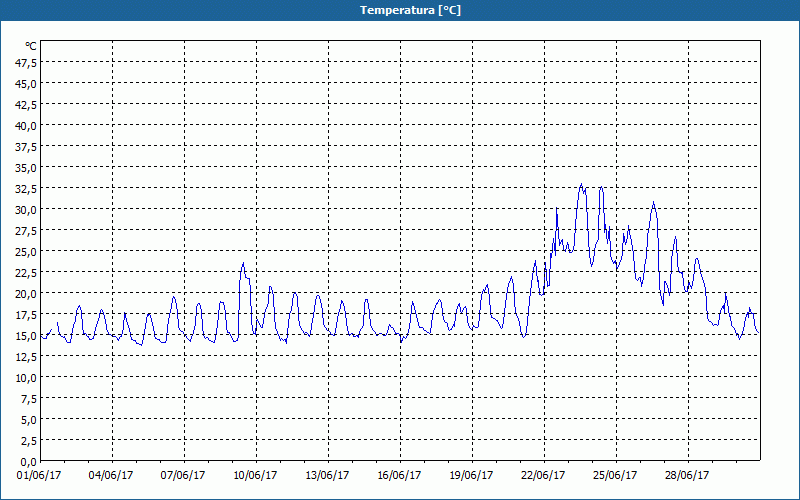Click the 0,0 y-axis label

point(29,462)
